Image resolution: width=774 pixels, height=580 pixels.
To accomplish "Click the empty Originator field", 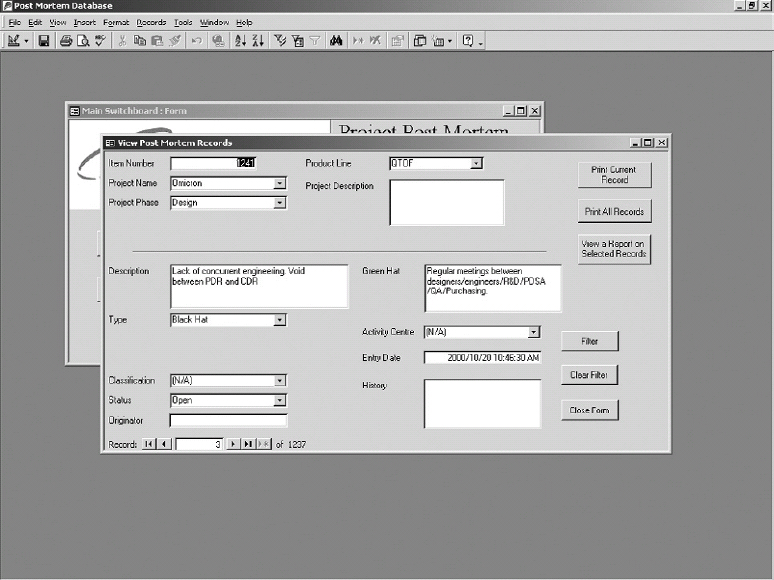I will coord(228,421).
